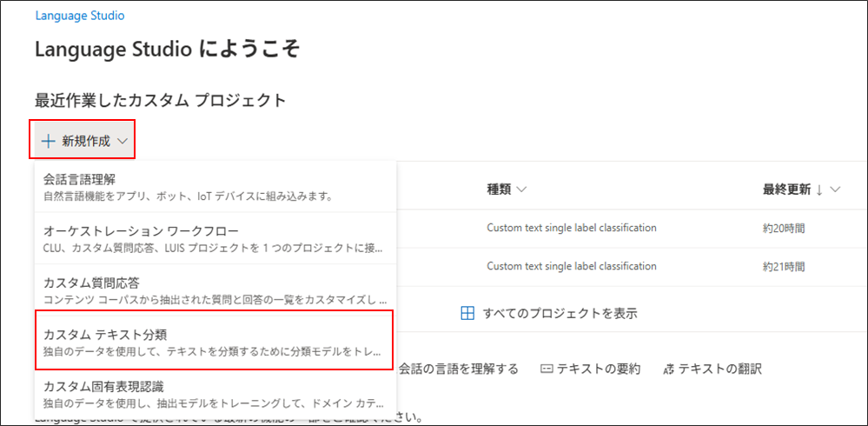Select カスタム固有表現認識 menu item

pyautogui.click(x=215, y=393)
